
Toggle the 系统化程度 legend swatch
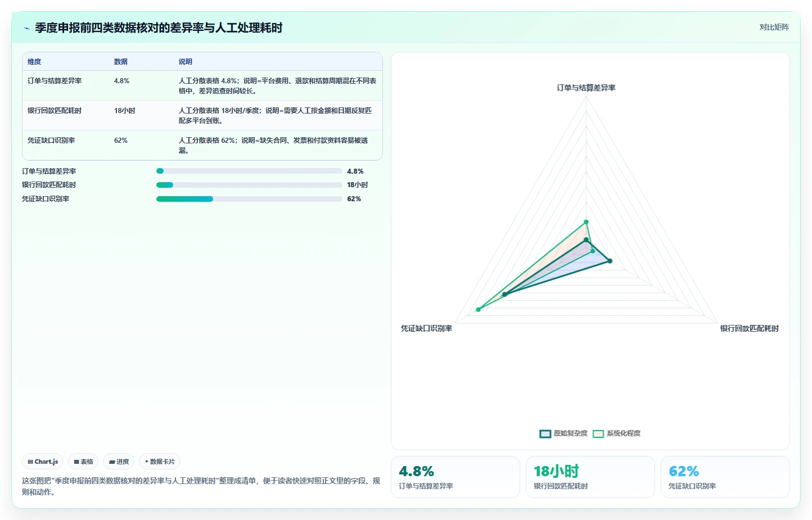coord(598,433)
